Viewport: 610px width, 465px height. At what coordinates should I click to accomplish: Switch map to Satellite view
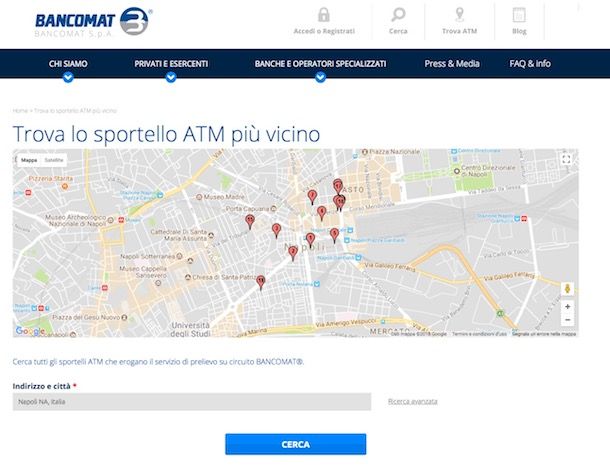coord(54,160)
